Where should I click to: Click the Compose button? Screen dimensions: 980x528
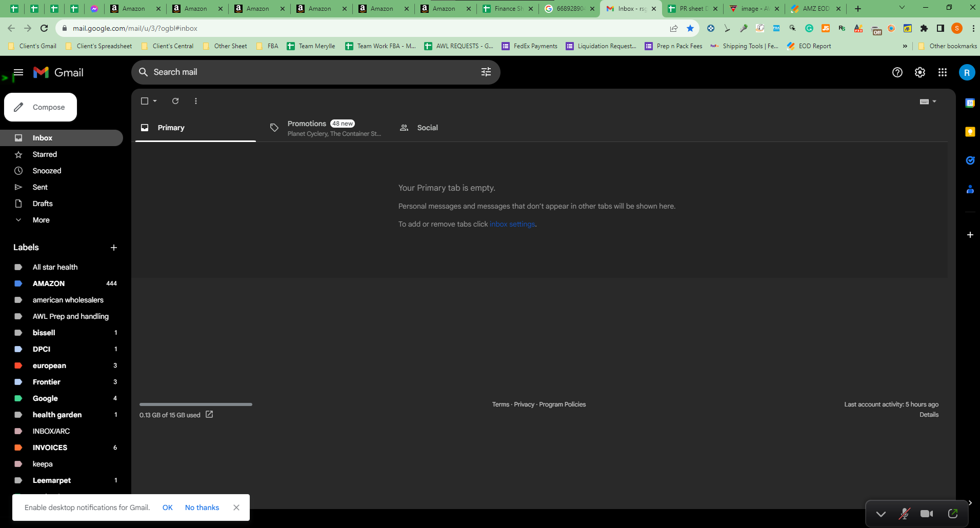pyautogui.click(x=41, y=107)
